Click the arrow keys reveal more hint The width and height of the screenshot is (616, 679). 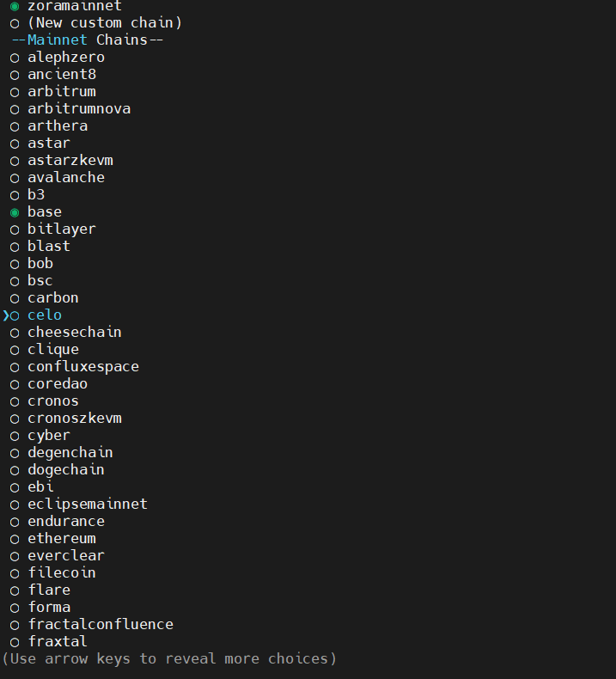coord(169,658)
